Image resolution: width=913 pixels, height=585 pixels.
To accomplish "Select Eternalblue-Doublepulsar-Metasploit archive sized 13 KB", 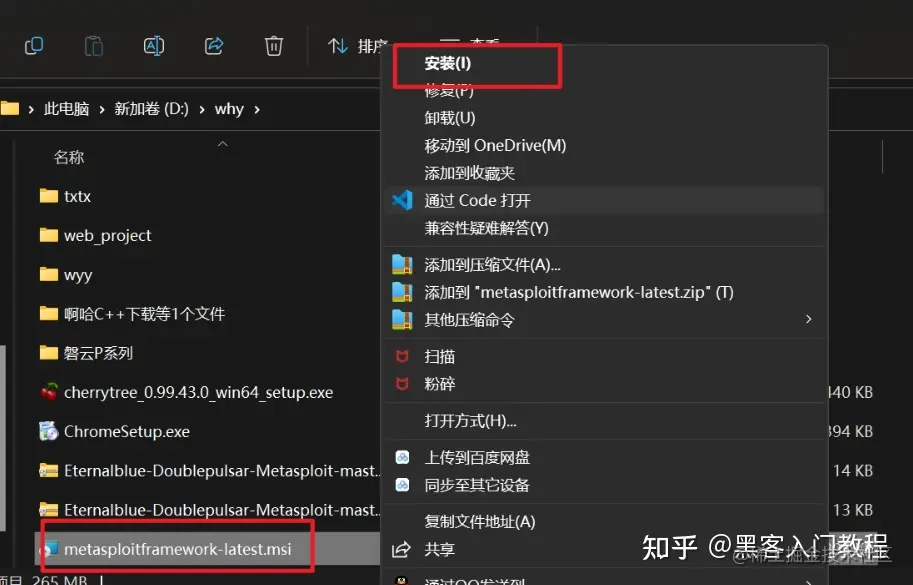I will pos(222,510).
